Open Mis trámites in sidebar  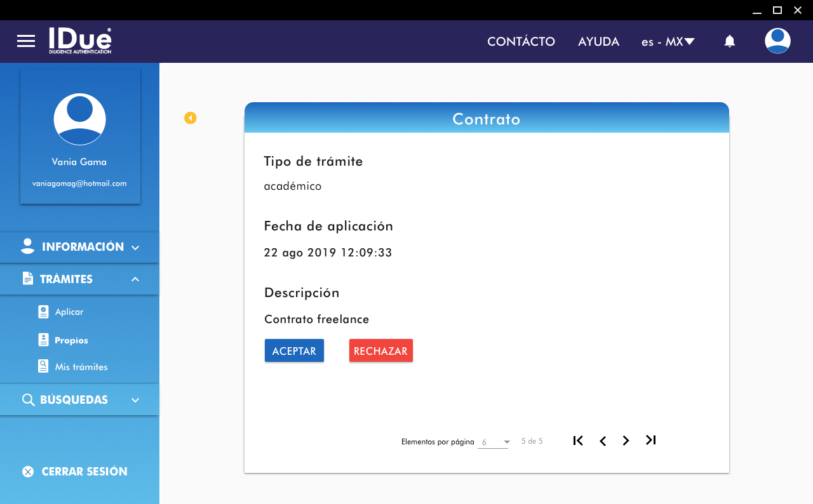(81, 367)
